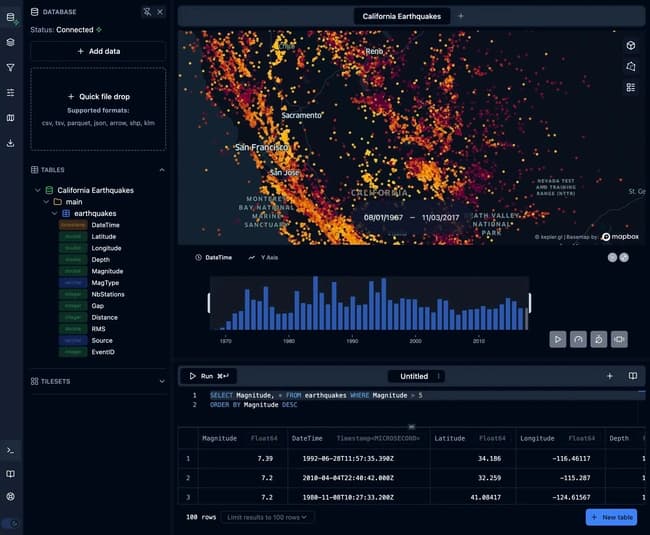Play the time animation

tap(557, 339)
